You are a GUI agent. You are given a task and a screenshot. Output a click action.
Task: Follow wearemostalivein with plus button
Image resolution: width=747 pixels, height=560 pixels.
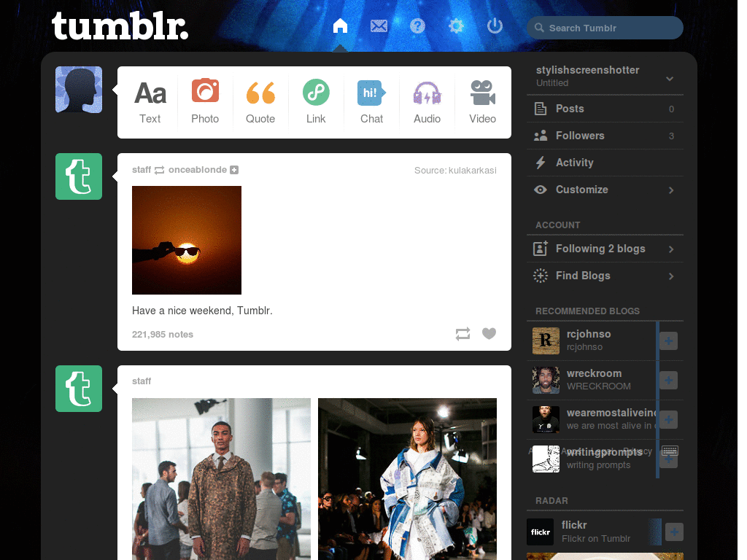coord(668,419)
